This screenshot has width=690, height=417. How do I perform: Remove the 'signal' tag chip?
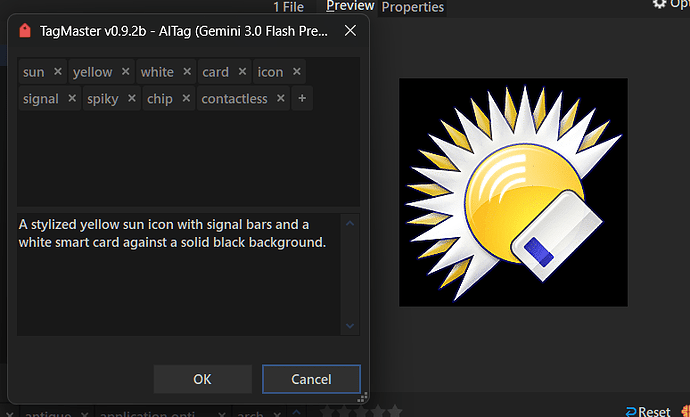coord(71,99)
